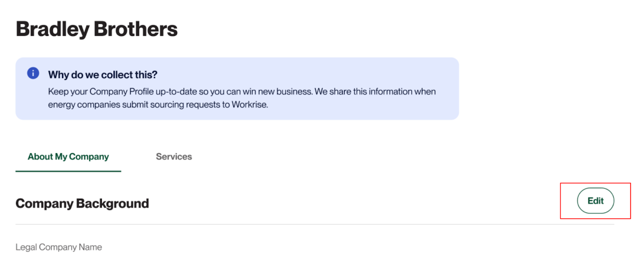Screen dimensions: 644x268
Task: Click the Company Background section heading
Action: pos(82,204)
